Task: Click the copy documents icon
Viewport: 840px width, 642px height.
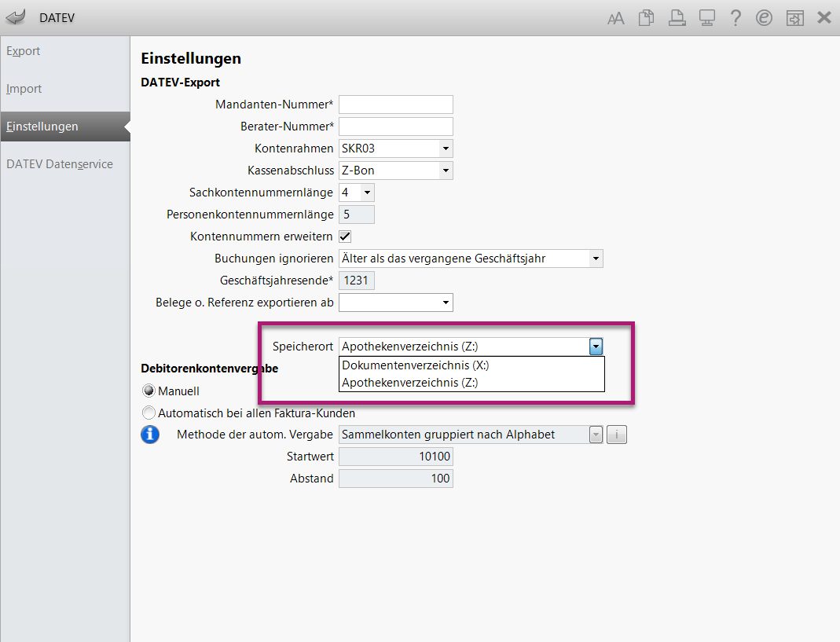Action: (646, 18)
